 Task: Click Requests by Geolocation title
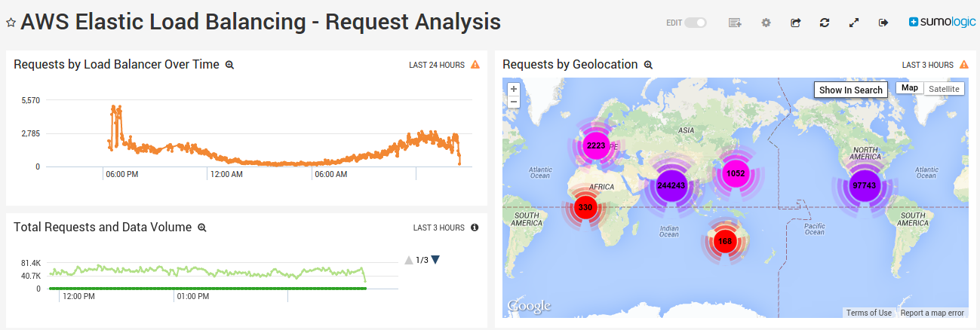pyautogui.click(x=570, y=65)
